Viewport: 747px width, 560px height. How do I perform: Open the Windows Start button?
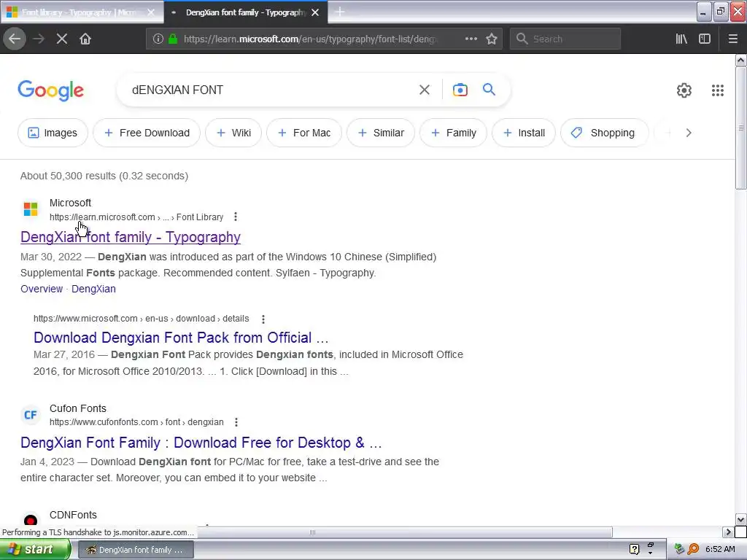(35, 549)
